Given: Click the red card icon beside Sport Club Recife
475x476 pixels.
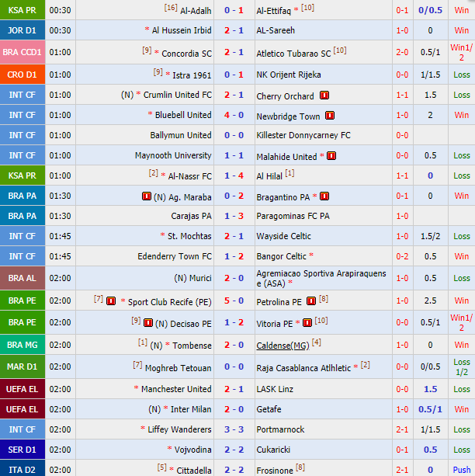Looking at the screenshot, I should click(x=111, y=301).
